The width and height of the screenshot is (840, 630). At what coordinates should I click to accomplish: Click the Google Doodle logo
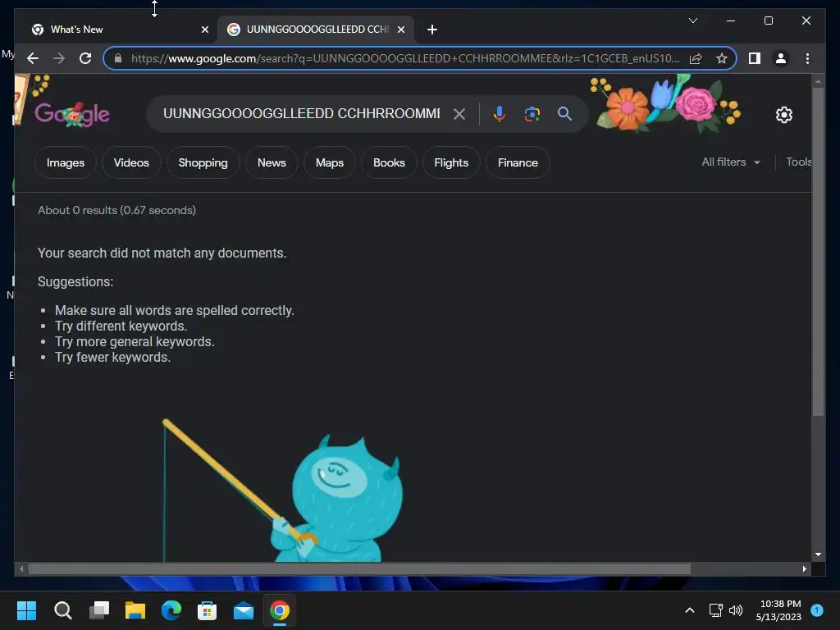click(72, 113)
